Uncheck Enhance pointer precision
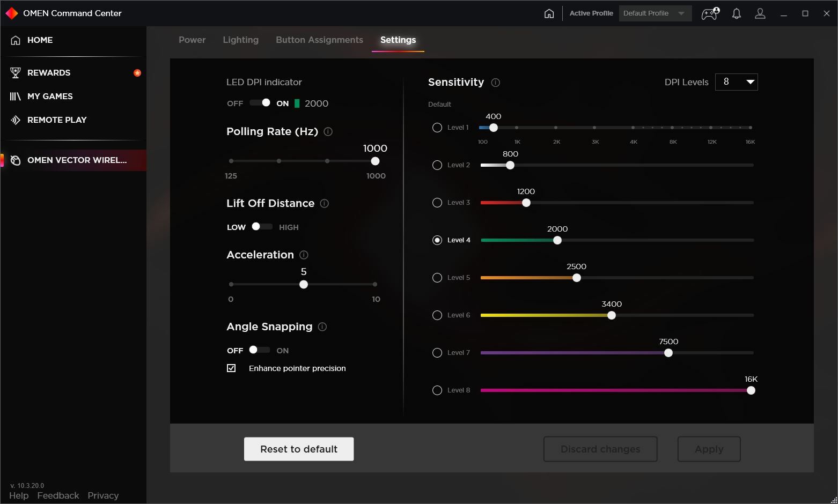Screen dimensions: 838x504 tap(231, 368)
